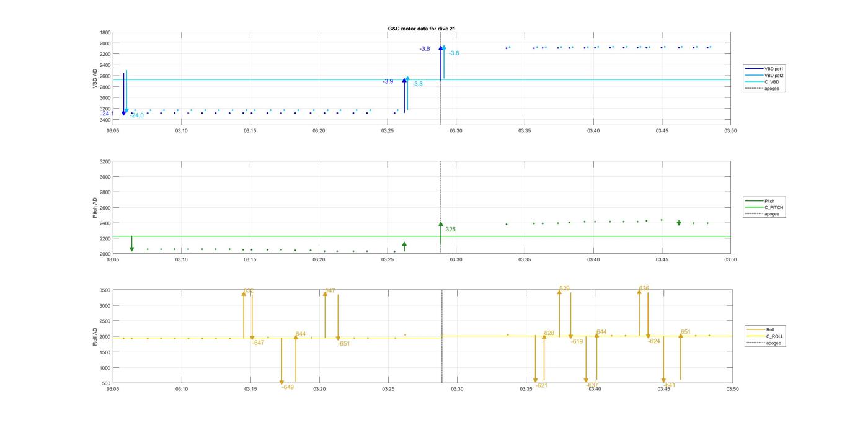868x430 pixels.
Task: Click '03:05' on the Pitch plot x-axis
Action: [x=113, y=259]
